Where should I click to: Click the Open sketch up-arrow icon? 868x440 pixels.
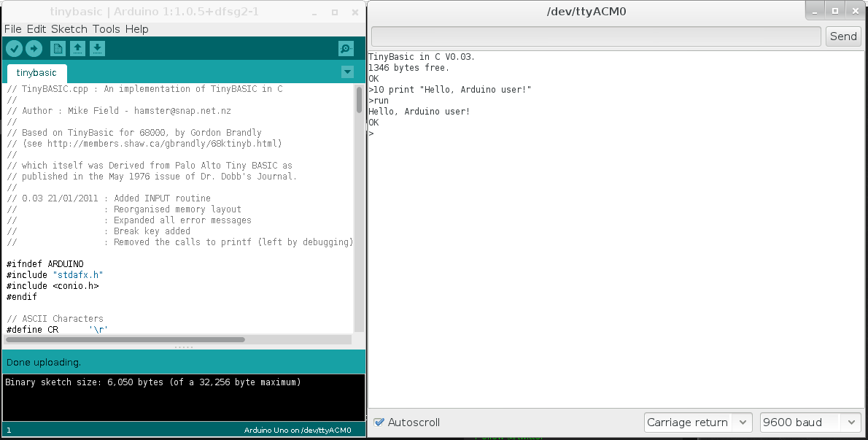77,49
